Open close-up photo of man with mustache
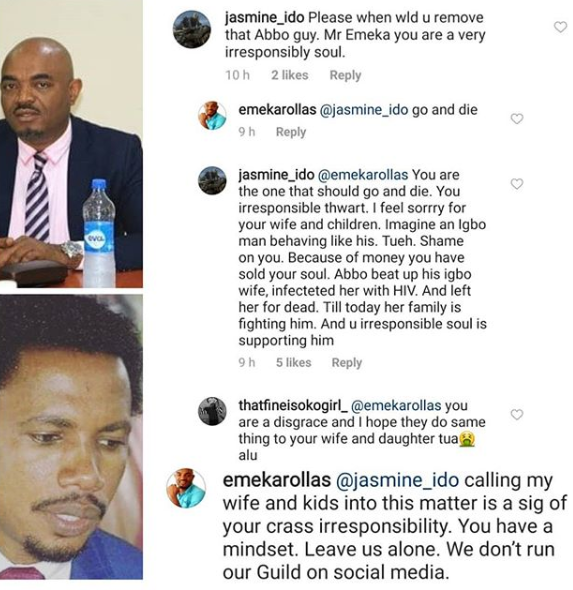The image size is (573, 590). tap(71, 437)
